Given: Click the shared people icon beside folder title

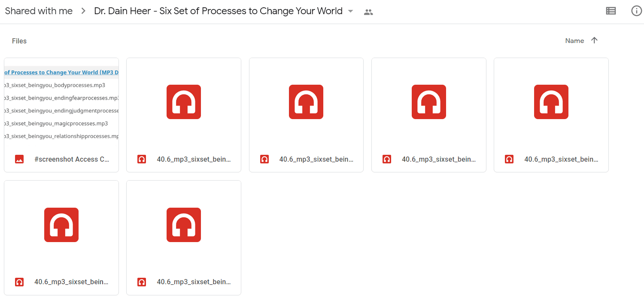Looking at the screenshot, I should coord(368,12).
